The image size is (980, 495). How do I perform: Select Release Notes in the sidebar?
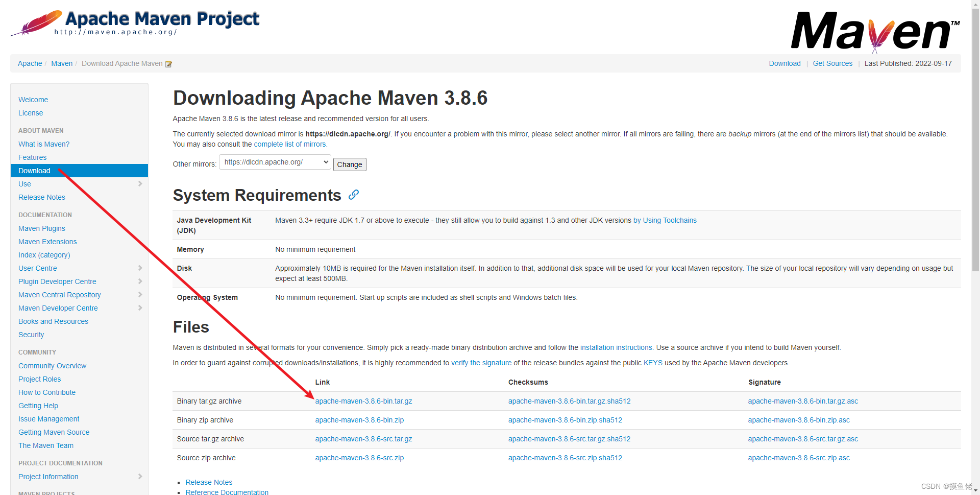41,197
